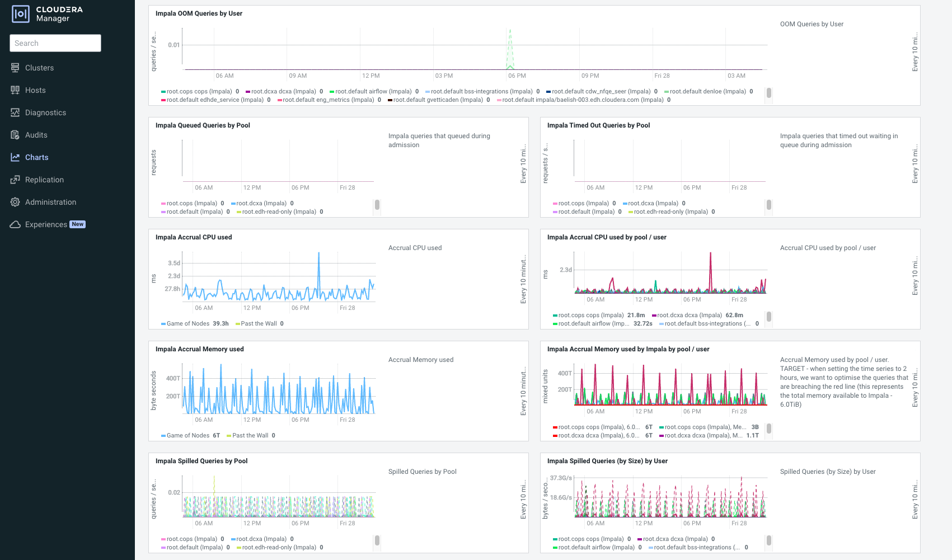
Task: Click the Diagnostics stethoscope icon
Action: tap(15, 112)
